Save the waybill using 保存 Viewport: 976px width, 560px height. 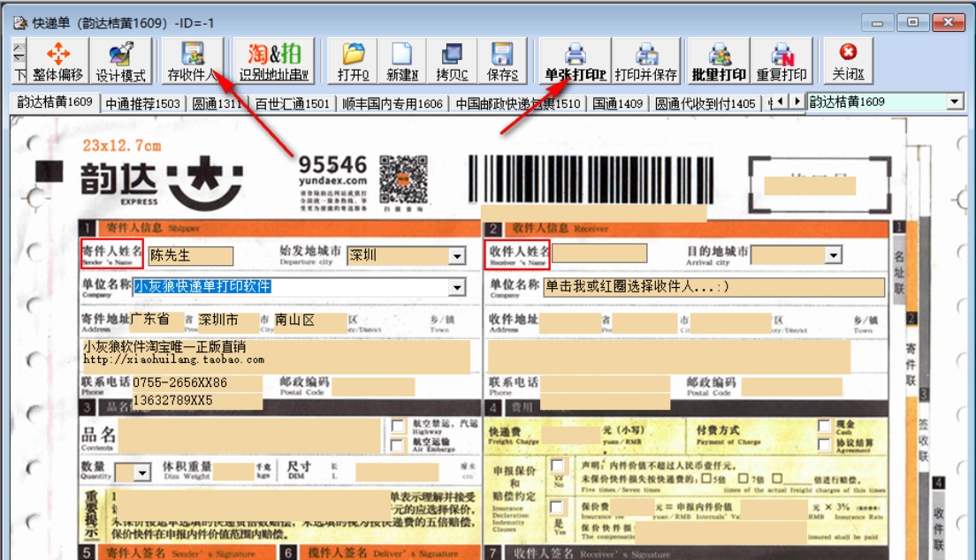point(501,62)
